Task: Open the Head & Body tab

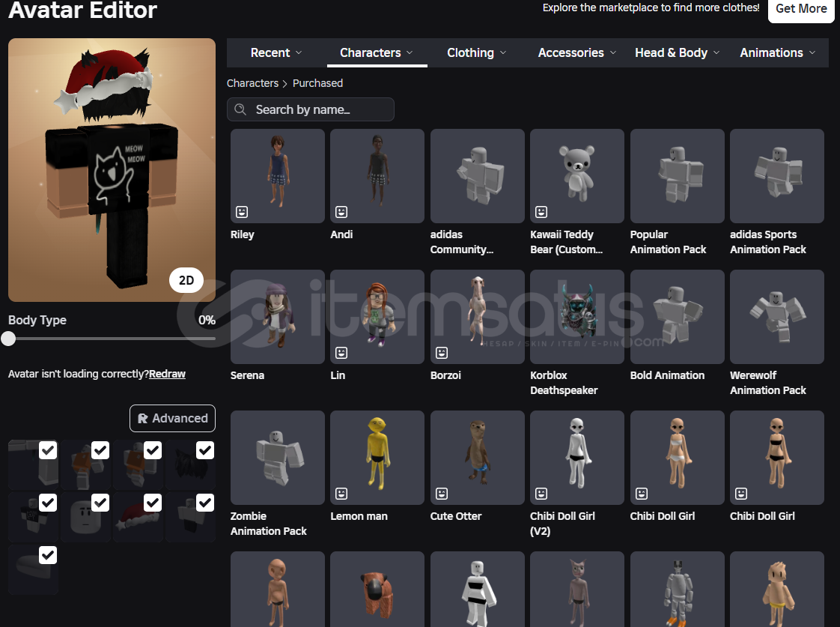Action: pyautogui.click(x=677, y=52)
